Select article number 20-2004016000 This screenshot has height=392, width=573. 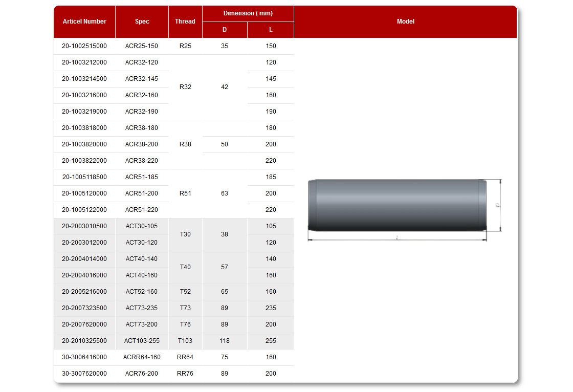coord(84,275)
